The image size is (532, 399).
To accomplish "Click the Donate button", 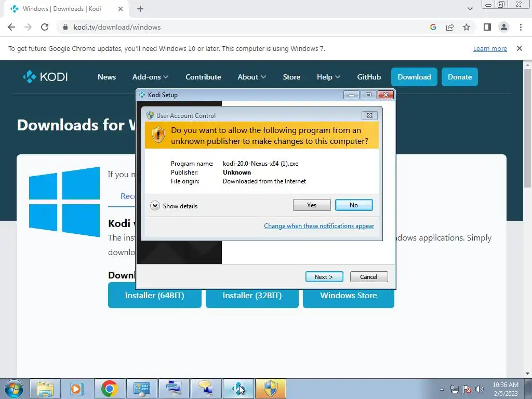I will (x=460, y=77).
